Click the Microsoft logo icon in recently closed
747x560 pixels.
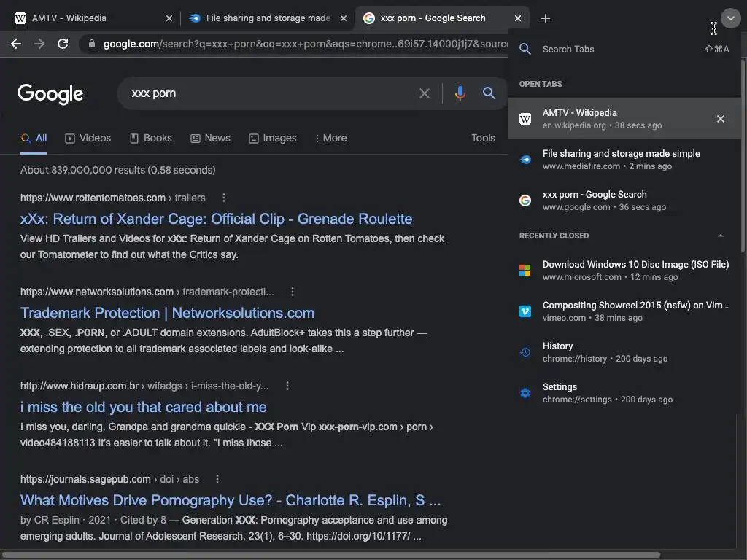coord(525,271)
